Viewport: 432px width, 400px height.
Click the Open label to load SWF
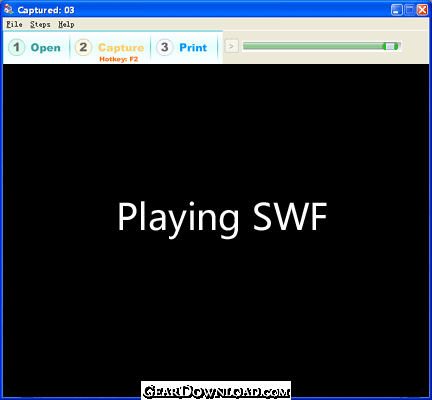(46, 48)
